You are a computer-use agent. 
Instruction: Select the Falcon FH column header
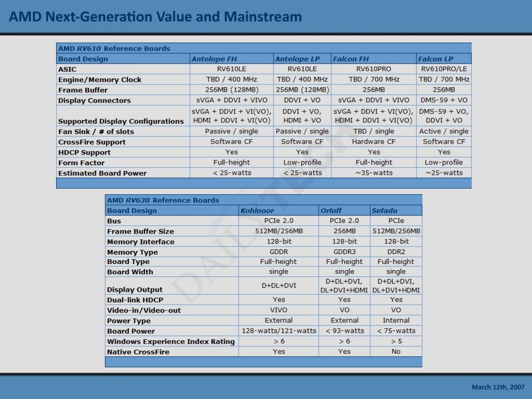click(x=374, y=59)
